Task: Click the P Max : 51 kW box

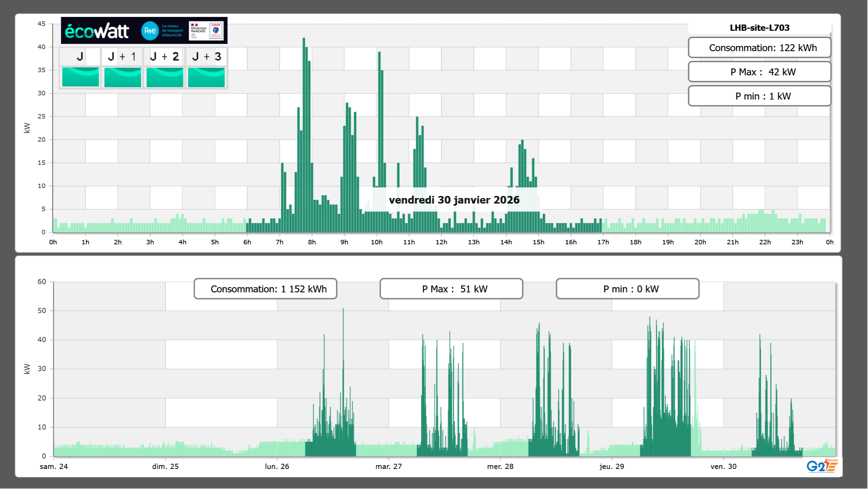Action: pyautogui.click(x=451, y=289)
